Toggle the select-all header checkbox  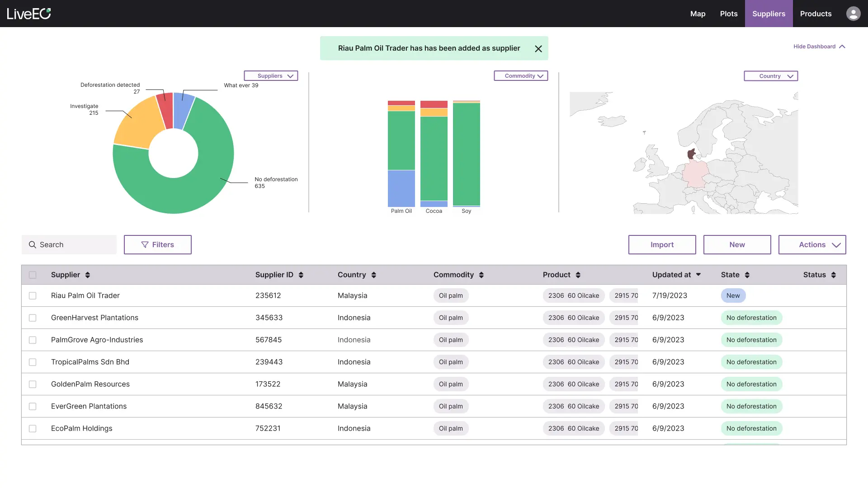coord(33,275)
